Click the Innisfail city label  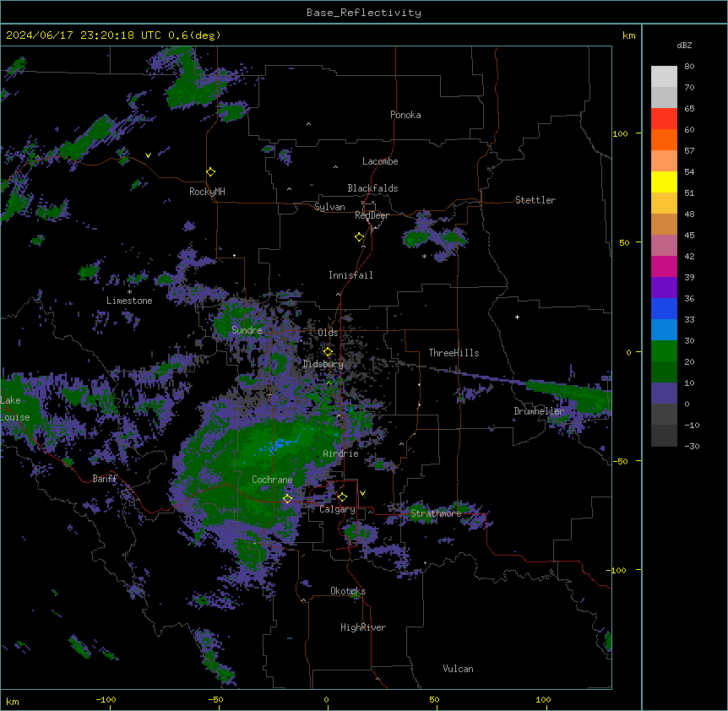350,275
